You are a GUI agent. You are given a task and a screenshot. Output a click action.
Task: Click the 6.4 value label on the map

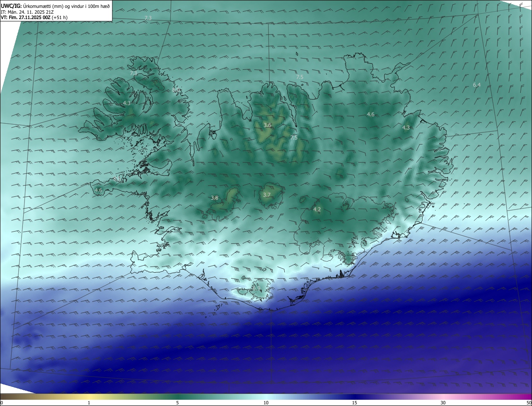(x=477, y=85)
